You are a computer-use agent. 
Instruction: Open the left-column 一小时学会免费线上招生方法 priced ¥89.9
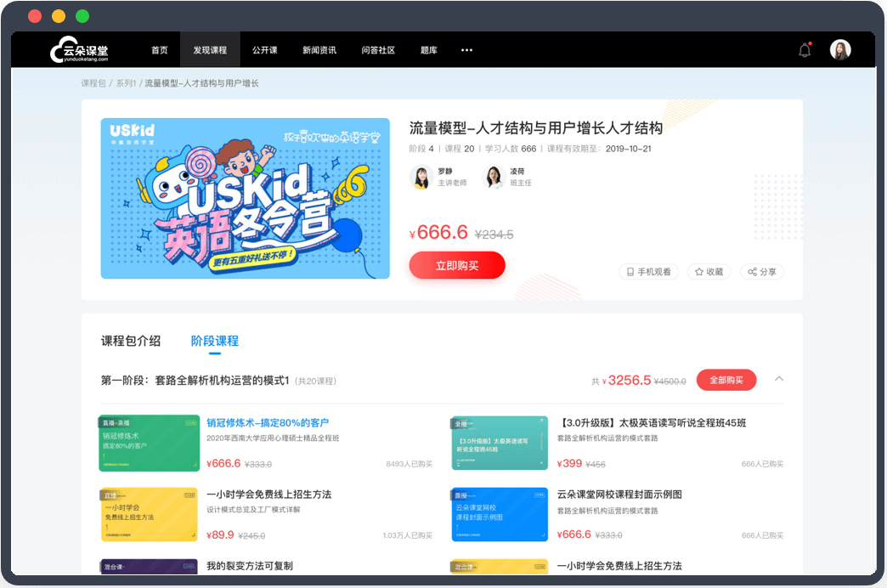click(x=268, y=494)
